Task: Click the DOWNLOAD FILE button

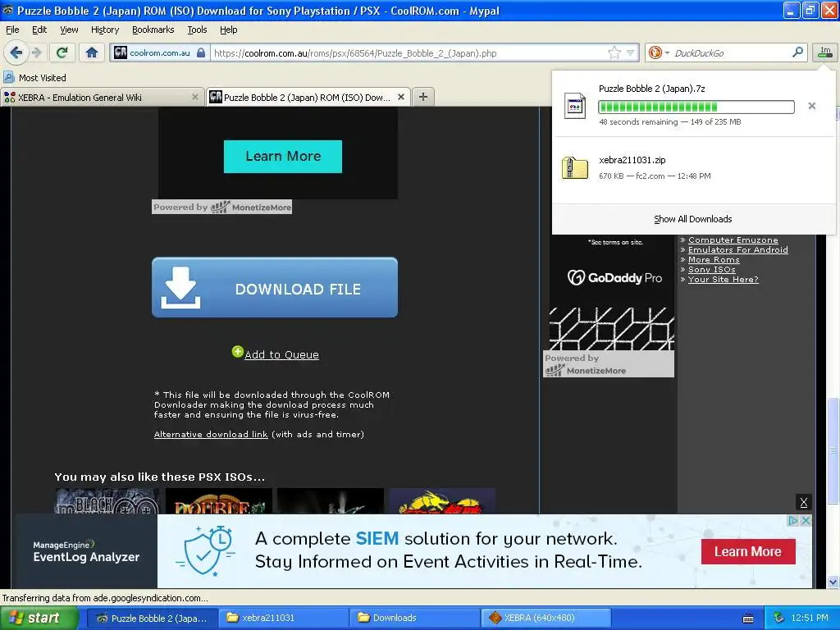Action: pos(275,288)
